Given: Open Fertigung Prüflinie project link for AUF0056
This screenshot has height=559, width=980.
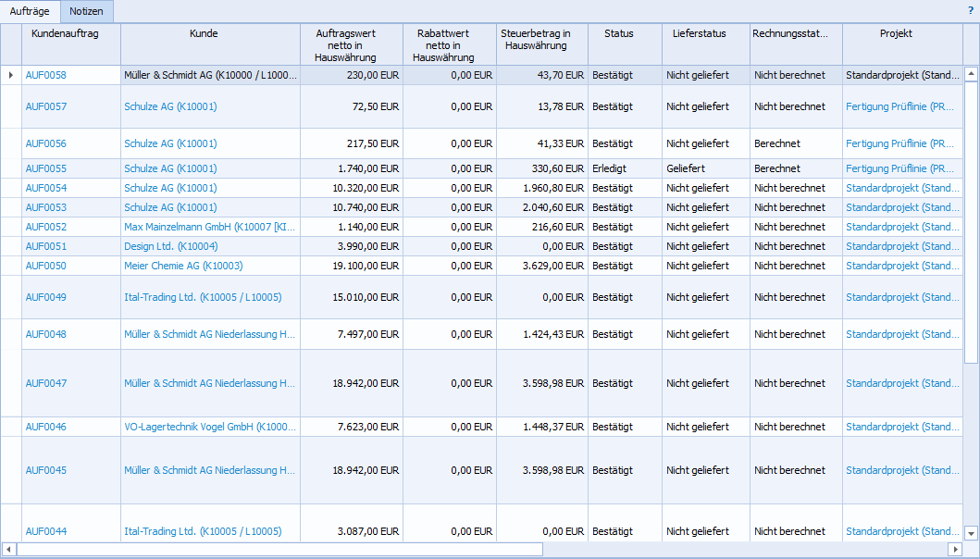Looking at the screenshot, I should pyautogui.click(x=899, y=143).
